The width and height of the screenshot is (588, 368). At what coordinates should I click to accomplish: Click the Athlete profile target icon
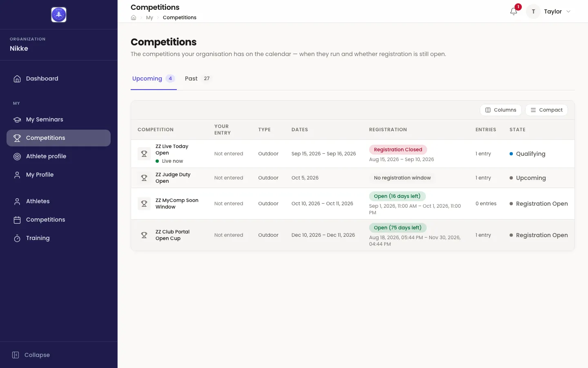pos(17,156)
